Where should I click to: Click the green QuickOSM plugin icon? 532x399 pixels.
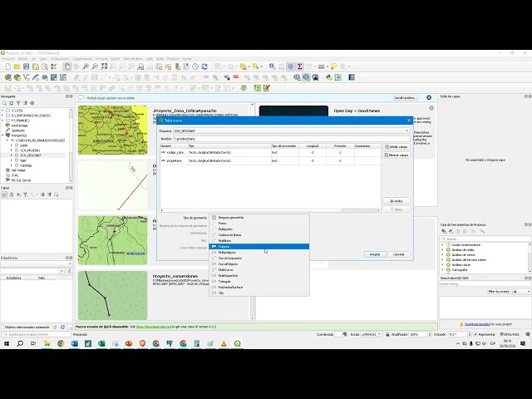click(257, 88)
